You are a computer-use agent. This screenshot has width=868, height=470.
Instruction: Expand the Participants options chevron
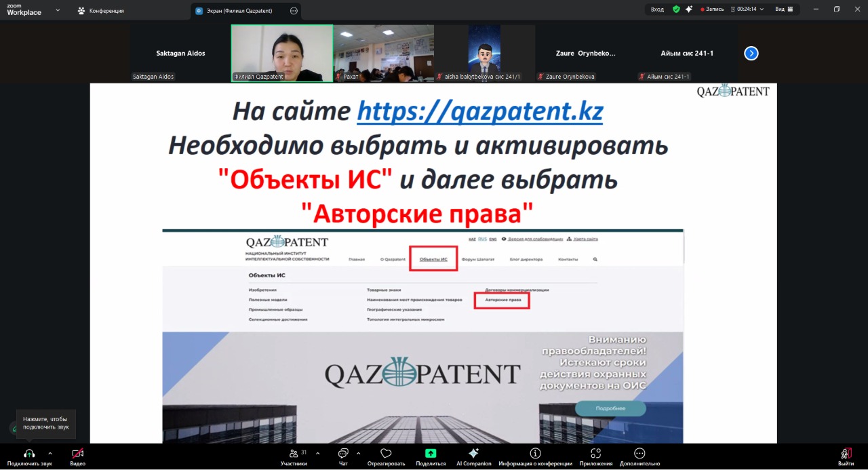coord(317,453)
